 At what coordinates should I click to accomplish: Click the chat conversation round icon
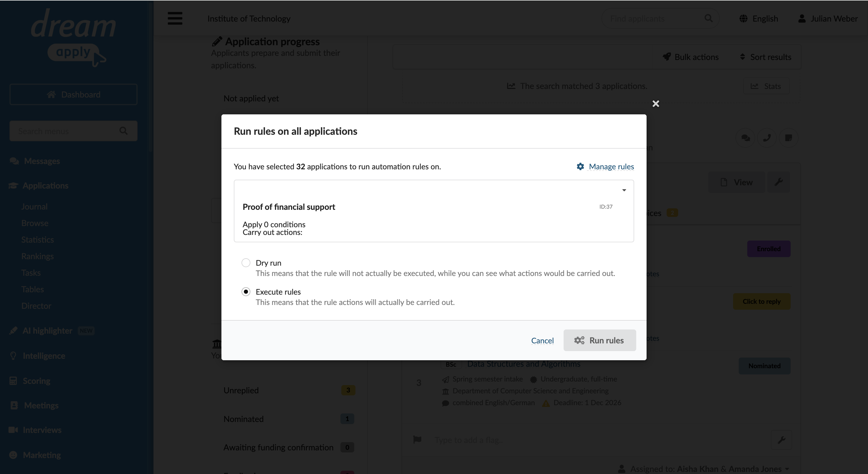click(x=745, y=138)
